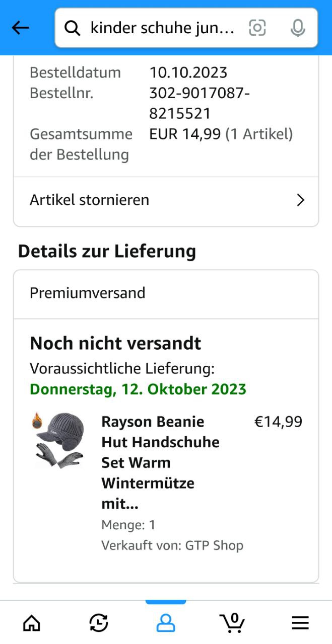Open camera lens visual search
Viewport: 332px width, 644px height.
pyautogui.click(x=257, y=28)
